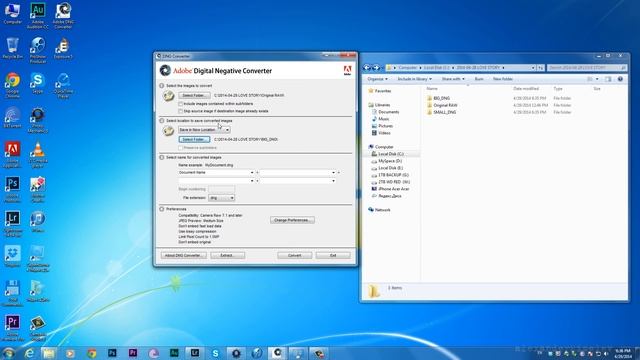Open Internet Explorer from the taskbar
This screenshot has height=360, width=640.
(29, 353)
